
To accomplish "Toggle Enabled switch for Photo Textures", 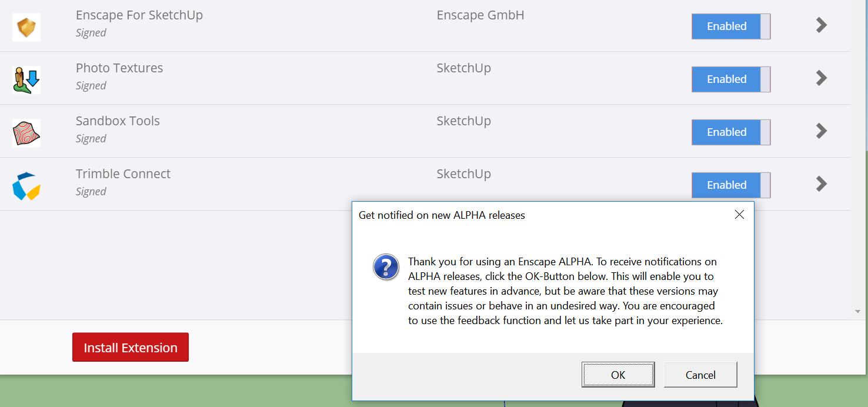I will (731, 79).
